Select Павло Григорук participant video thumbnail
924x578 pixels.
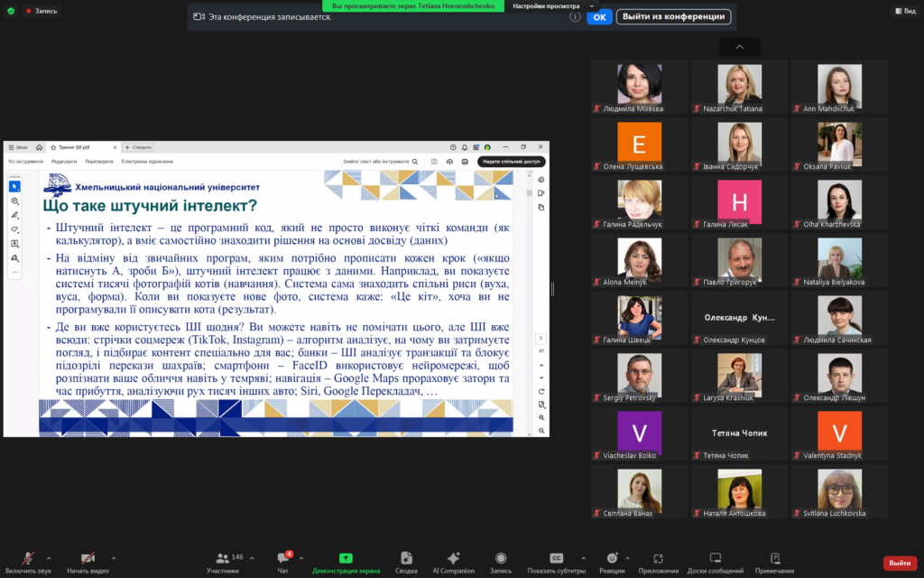739,263
